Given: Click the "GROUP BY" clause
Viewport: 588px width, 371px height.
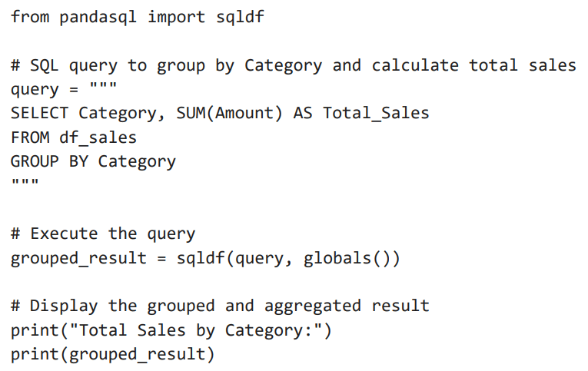Looking at the screenshot, I should (49, 161).
